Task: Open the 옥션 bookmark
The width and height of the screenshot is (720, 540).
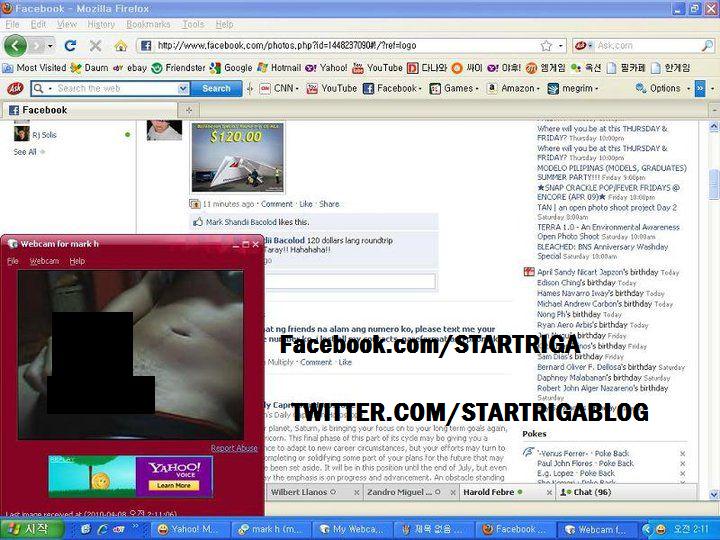Action: click(585, 68)
